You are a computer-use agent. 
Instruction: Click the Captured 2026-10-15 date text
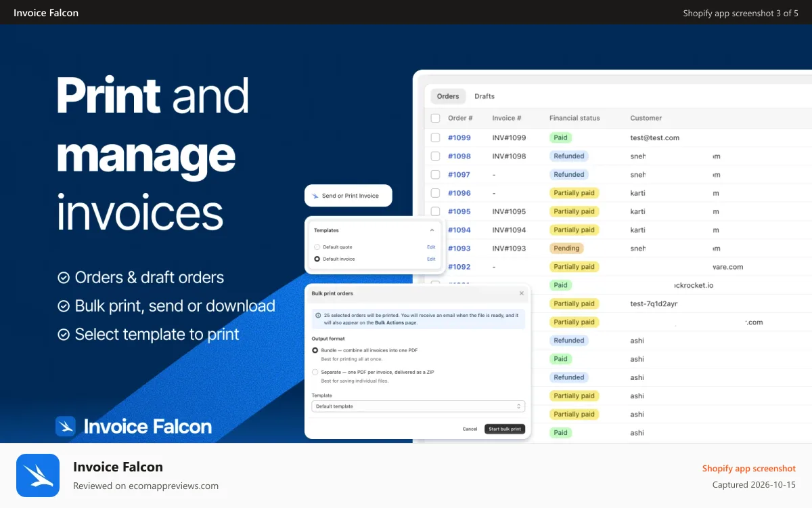754,485
